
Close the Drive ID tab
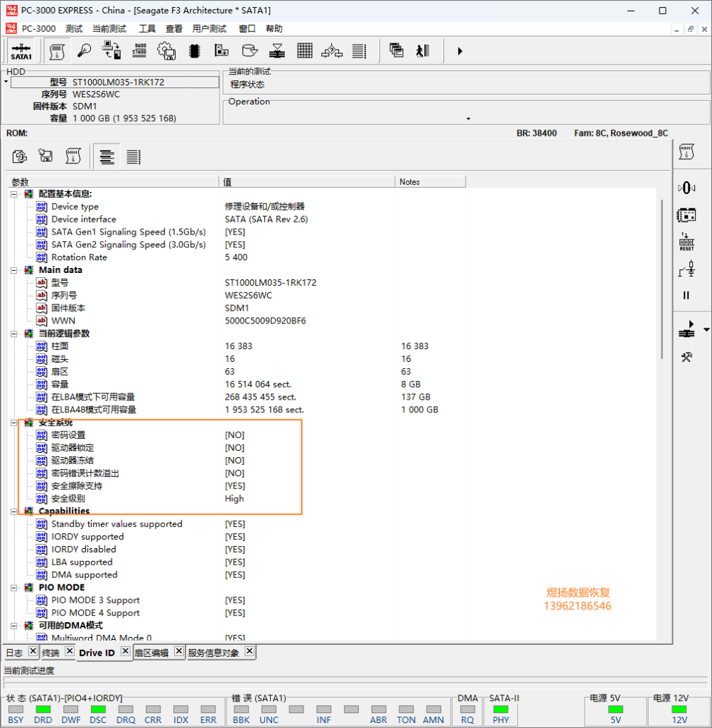125,651
